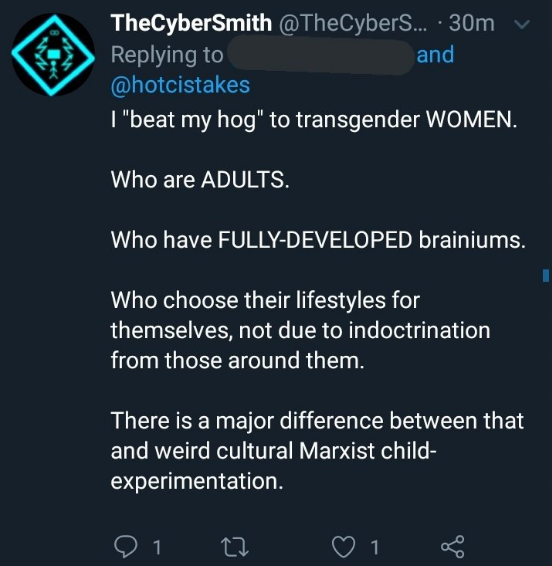The width and height of the screenshot is (552, 566).
Task: Open the tweet options chevron menu
Action: coord(522,24)
